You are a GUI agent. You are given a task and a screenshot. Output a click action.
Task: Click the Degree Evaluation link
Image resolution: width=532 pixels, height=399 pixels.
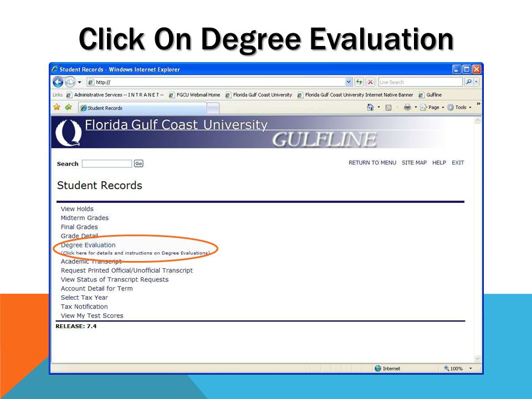click(x=88, y=245)
